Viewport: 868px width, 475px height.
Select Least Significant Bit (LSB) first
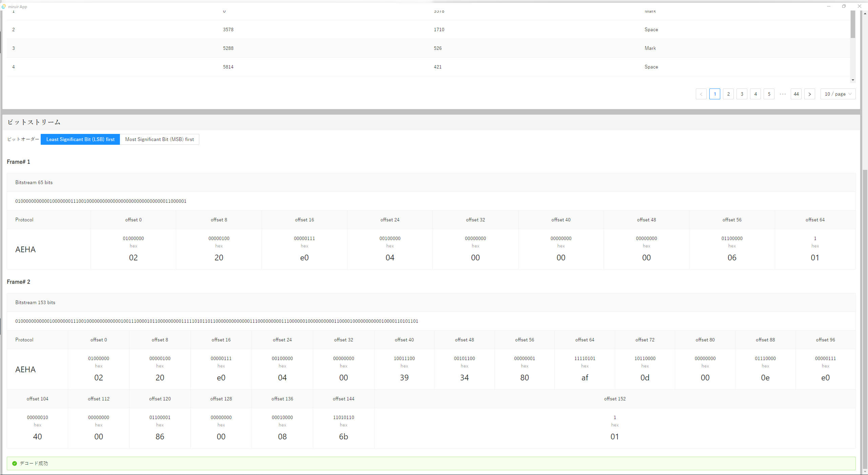pyautogui.click(x=80, y=139)
